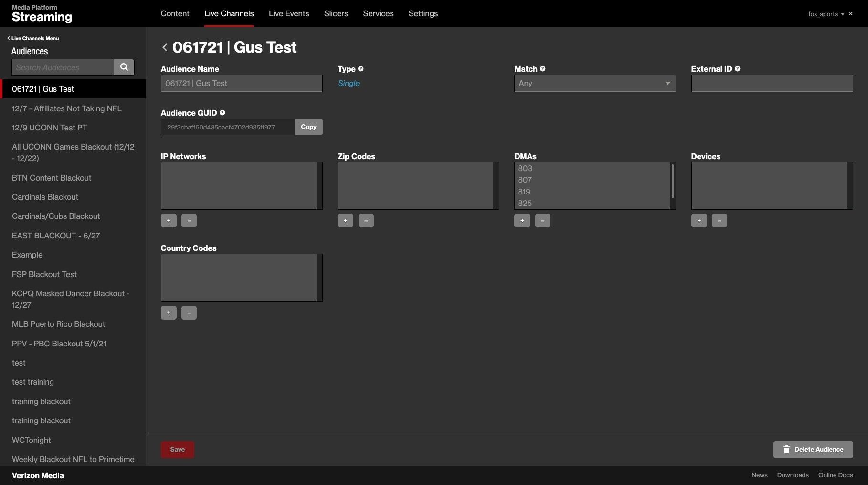
Task: Remove a device with the minus button
Action: tap(720, 221)
